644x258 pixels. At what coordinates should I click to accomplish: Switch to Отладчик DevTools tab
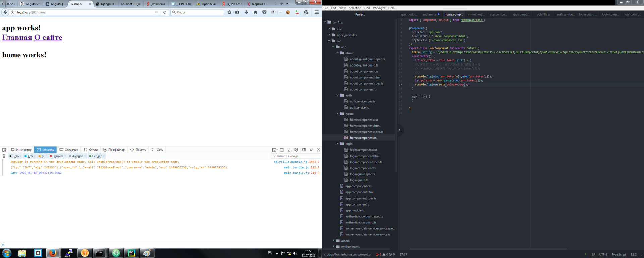69,150
